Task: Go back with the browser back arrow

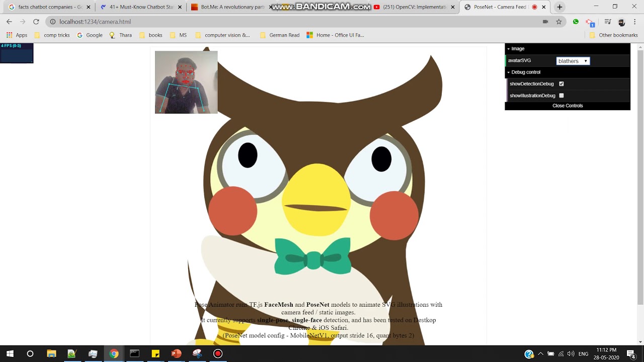Action: pos(9,22)
